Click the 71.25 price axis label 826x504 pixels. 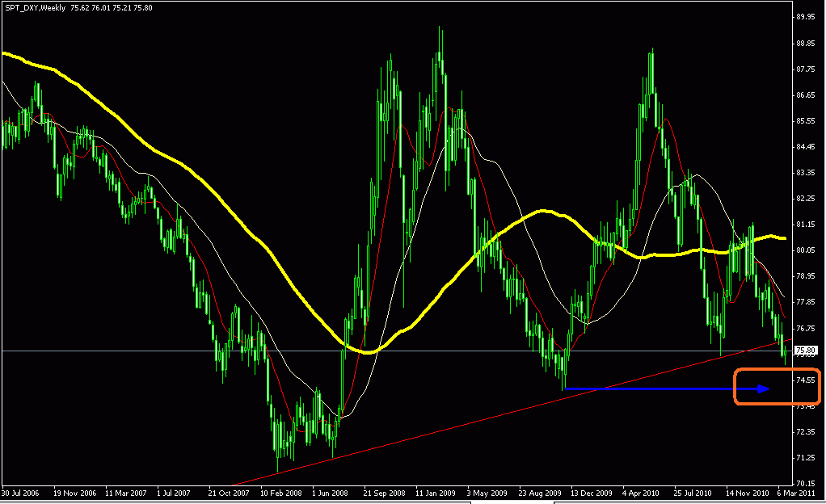(x=806, y=458)
